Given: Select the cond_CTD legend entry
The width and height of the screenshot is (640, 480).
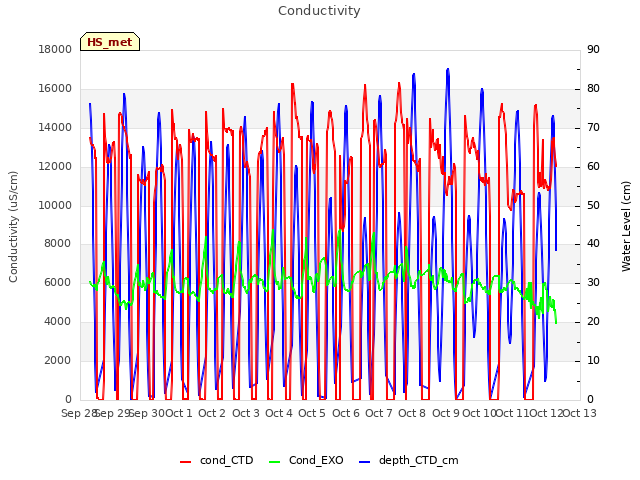Looking at the screenshot, I should point(217,460).
